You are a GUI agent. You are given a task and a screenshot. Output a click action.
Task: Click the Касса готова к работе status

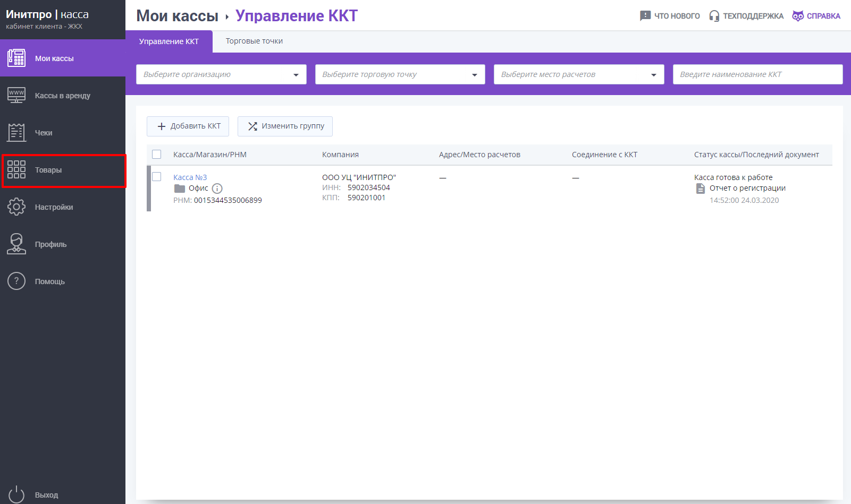(x=734, y=177)
